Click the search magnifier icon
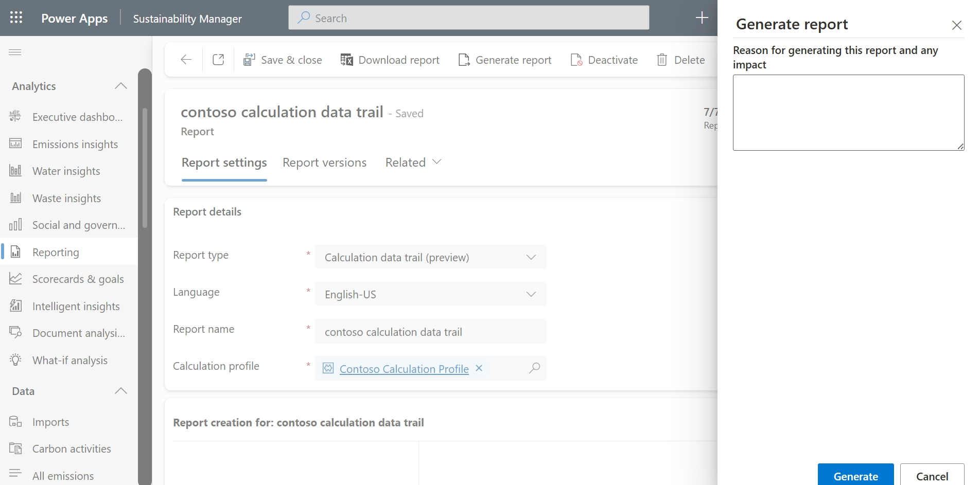The height and width of the screenshot is (485, 980). click(304, 17)
